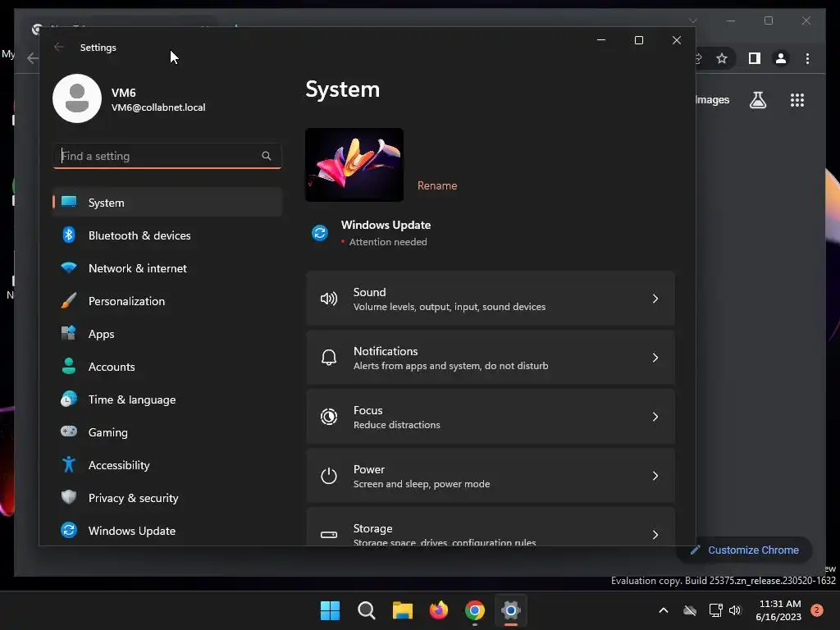Click Images link in Chrome page
Screen dimensions: 840x630
pos(713,99)
